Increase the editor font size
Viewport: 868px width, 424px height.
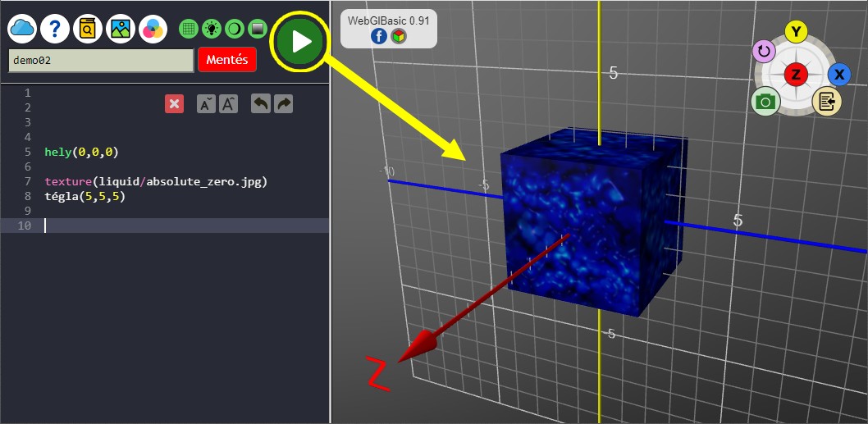(229, 103)
